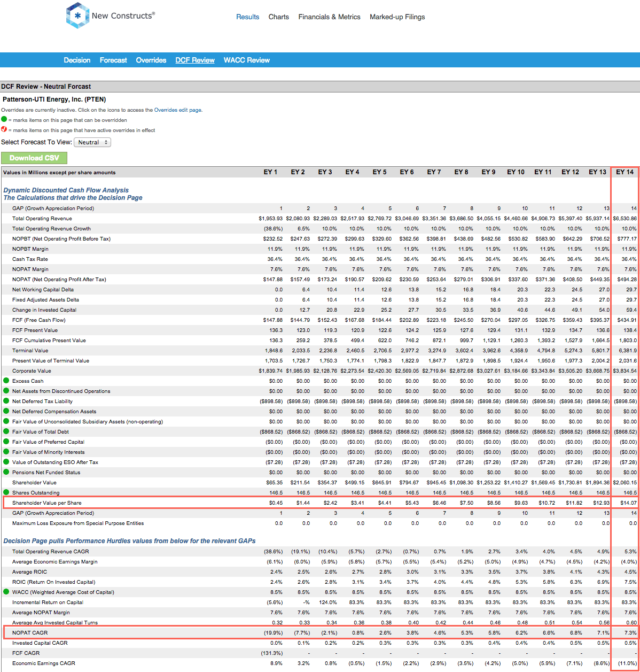Viewport: 640px width, 672px height.
Task: Click the EY 7 column header
Action: click(434, 172)
